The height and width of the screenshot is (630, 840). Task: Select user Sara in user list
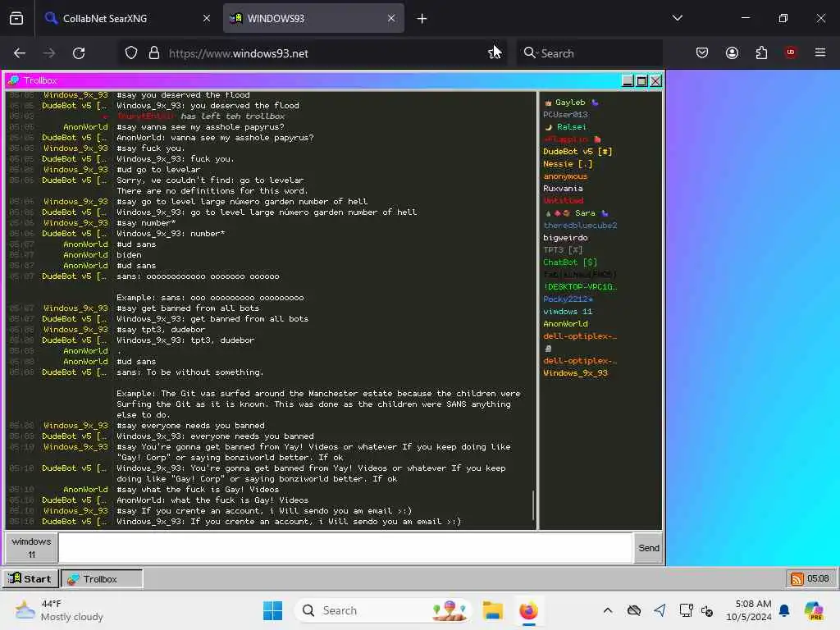point(584,213)
